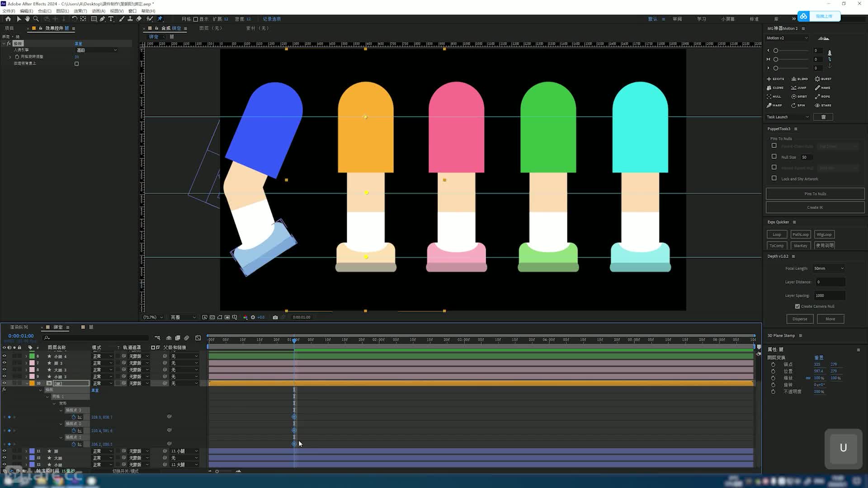Toggle the Null Size checkbox in PuppetTools3
This screenshot has width=868, height=488.
774,157
